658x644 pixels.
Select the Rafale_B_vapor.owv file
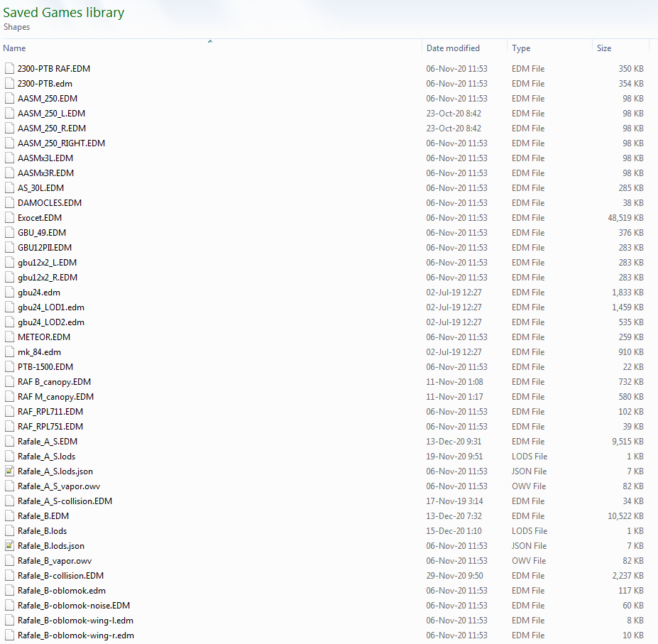coord(55,561)
